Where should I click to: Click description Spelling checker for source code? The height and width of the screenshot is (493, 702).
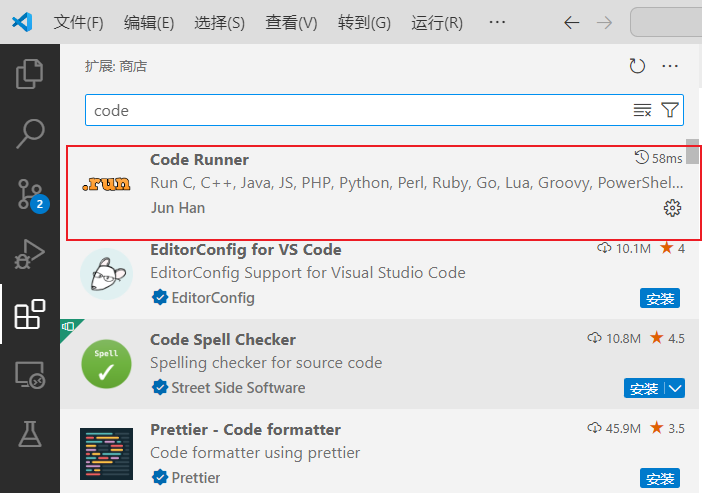point(266,363)
